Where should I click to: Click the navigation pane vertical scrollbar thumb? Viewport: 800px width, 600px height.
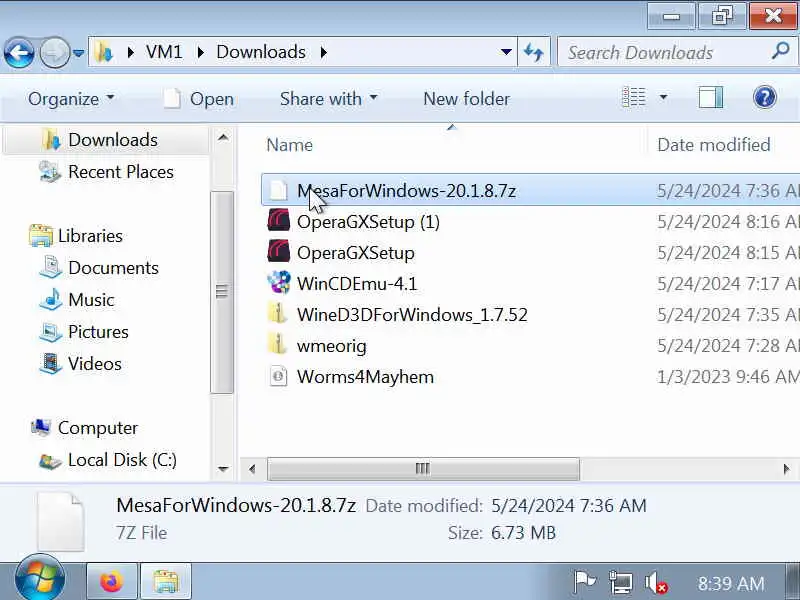(222, 292)
